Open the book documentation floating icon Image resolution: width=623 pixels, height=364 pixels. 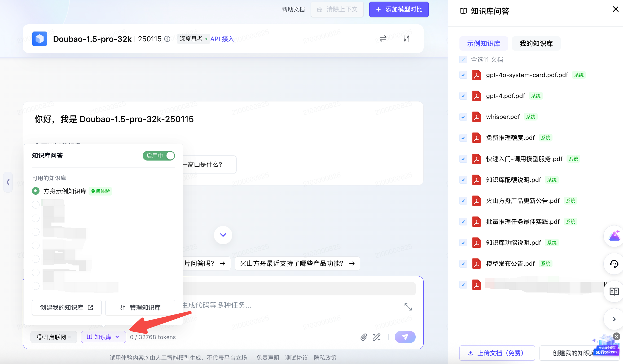(x=614, y=291)
